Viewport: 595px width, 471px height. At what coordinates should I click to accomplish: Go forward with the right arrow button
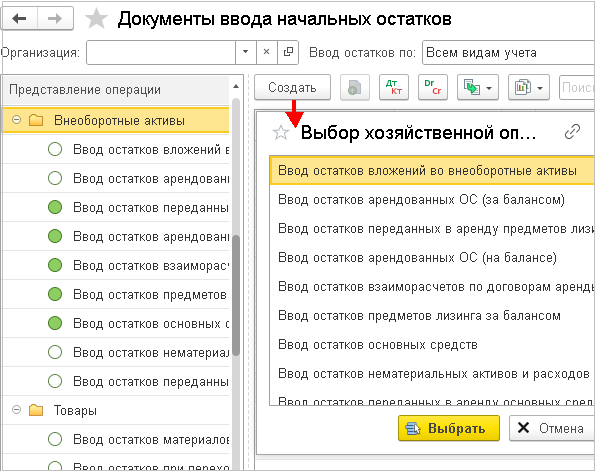(x=55, y=19)
